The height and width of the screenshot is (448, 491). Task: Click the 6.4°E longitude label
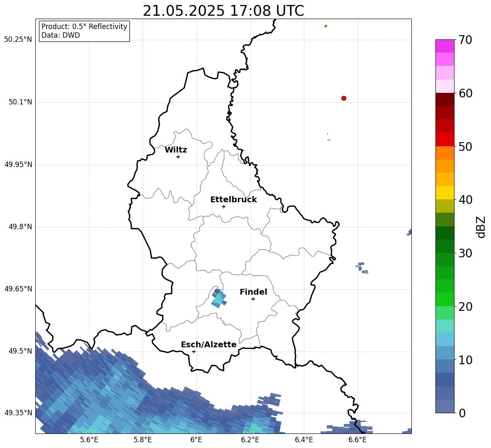304,440
